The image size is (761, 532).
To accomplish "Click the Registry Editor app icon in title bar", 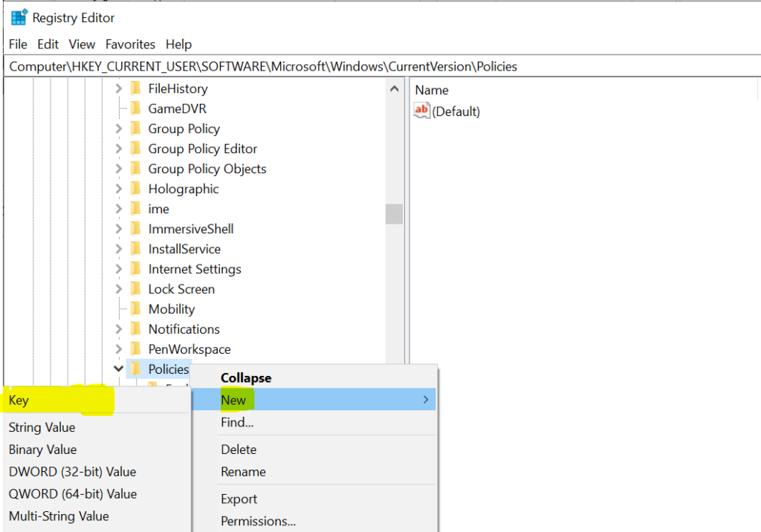I will tap(19, 17).
